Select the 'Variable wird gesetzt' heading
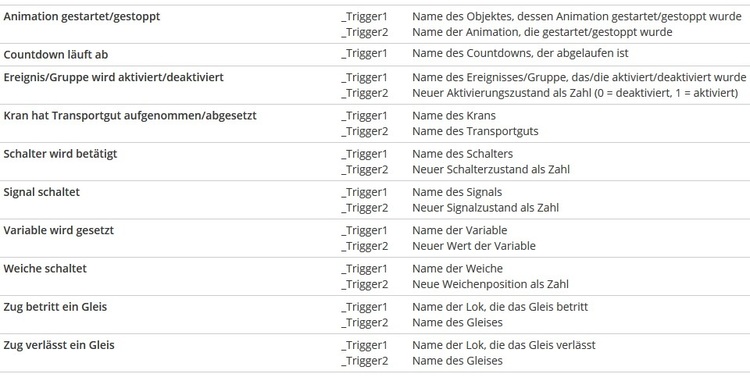Screen dimensions: 750x381 [x=59, y=230]
